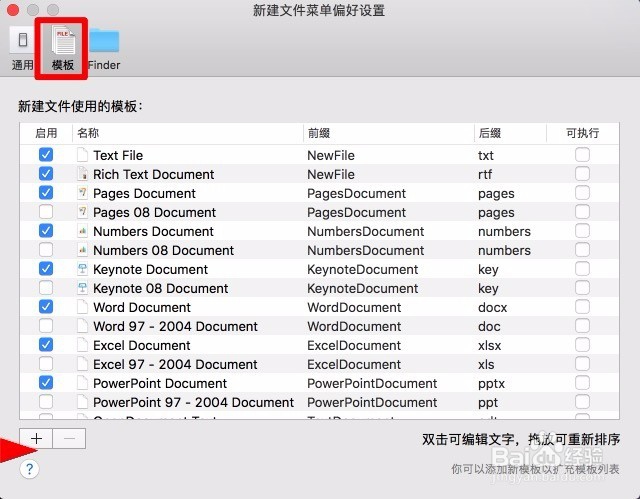
Task: Select the 'Word 97 - 2004 Document' row name
Action: [x=176, y=326]
